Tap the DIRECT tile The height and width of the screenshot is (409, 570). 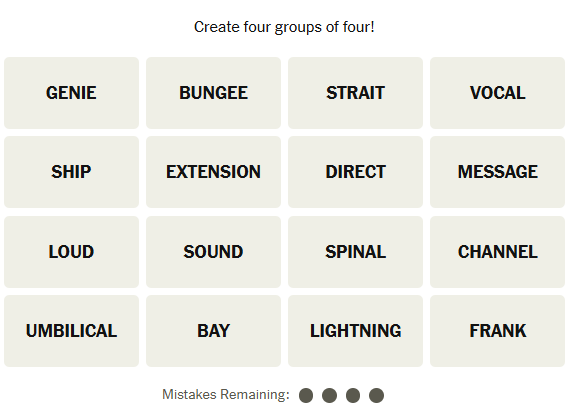pos(356,172)
